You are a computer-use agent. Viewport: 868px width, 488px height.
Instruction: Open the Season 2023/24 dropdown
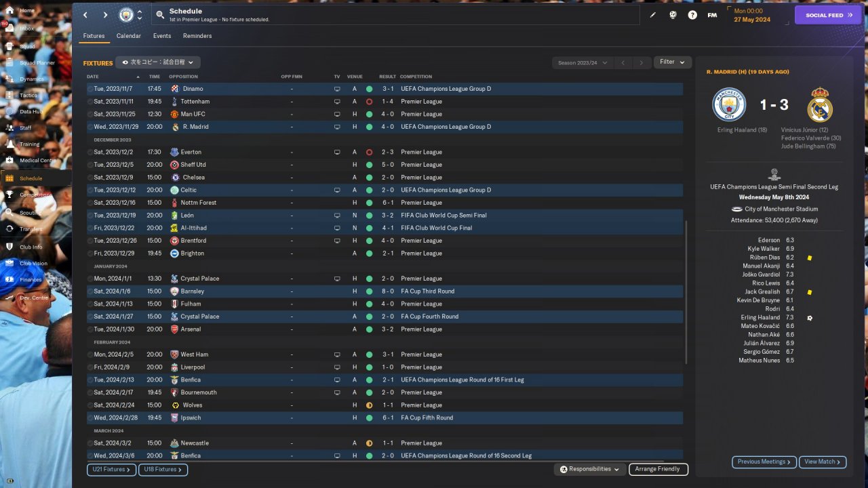pyautogui.click(x=581, y=62)
